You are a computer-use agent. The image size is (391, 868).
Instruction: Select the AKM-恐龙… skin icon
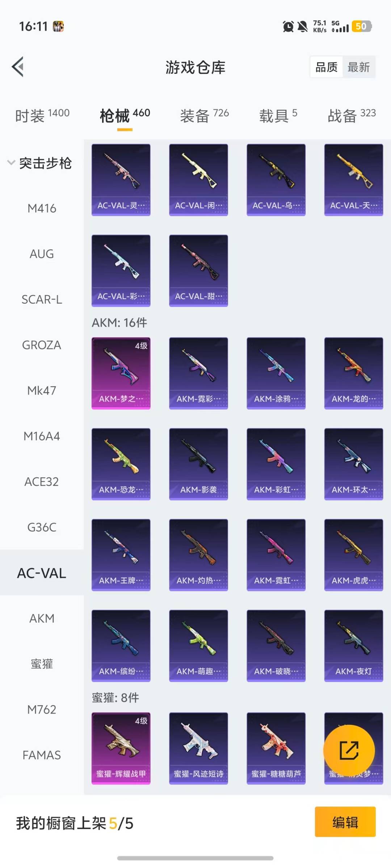[121, 464]
